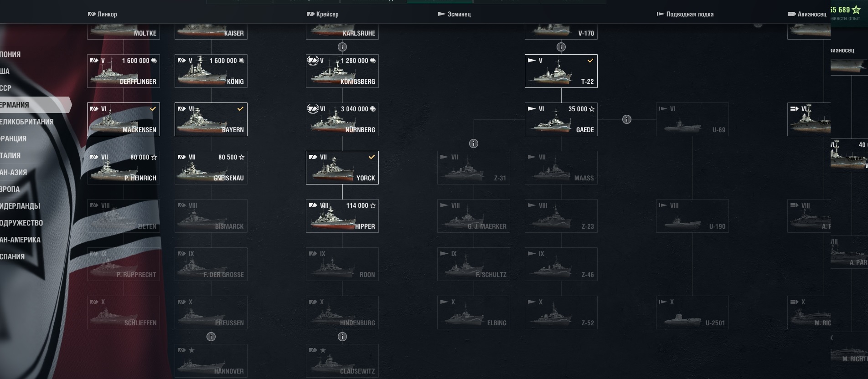Select the V-170 destroyer card
This screenshot has width=868, height=379.
pos(561,31)
